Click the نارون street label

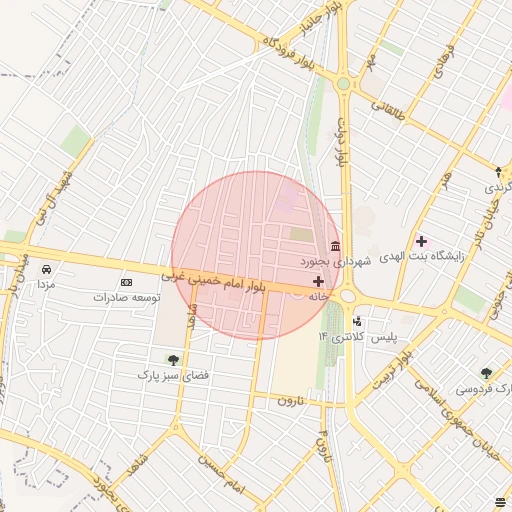pyautogui.click(x=291, y=400)
